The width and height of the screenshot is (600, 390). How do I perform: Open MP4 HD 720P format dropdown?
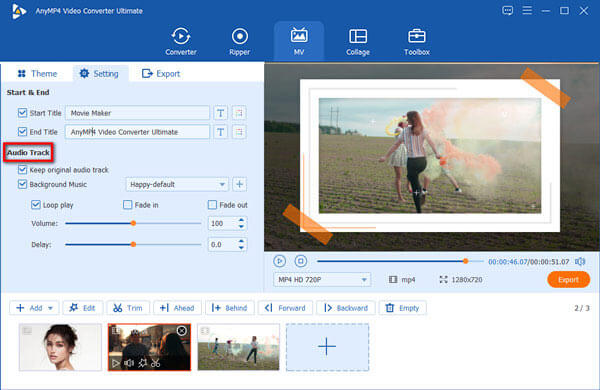tap(322, 280)
